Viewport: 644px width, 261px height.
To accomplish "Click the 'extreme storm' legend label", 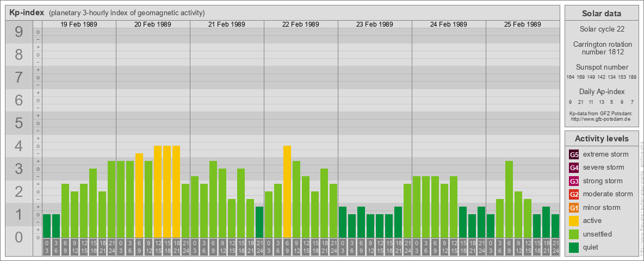I will tap(606, 154).
